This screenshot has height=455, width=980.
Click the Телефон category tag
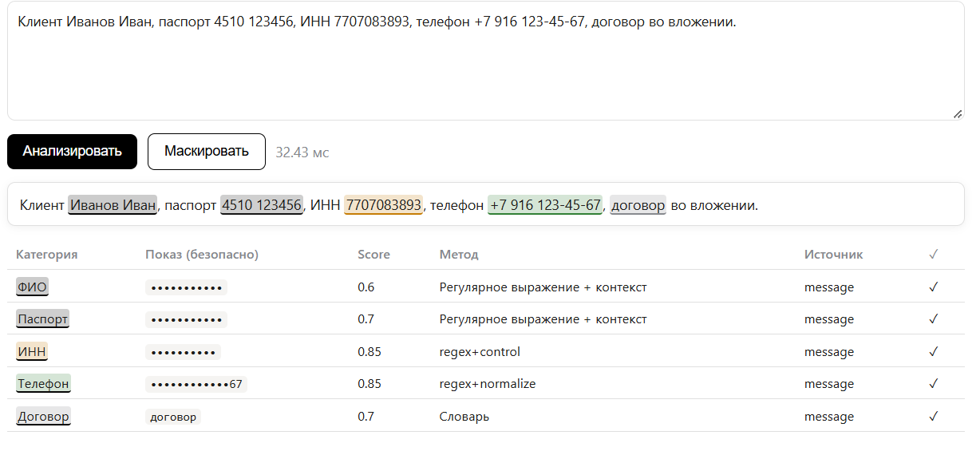pyautogui.click(x=44, y=383)
